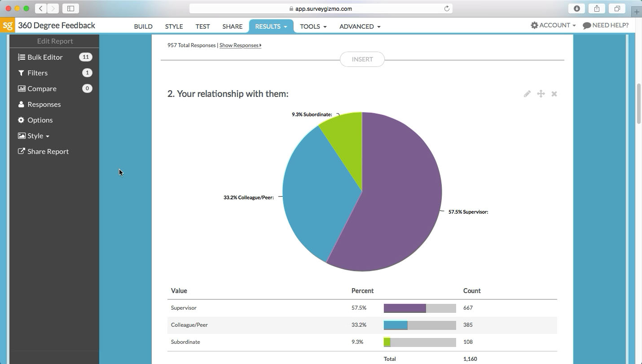
Task: Click the Show Responses link
Action: (x=240, y=45)
